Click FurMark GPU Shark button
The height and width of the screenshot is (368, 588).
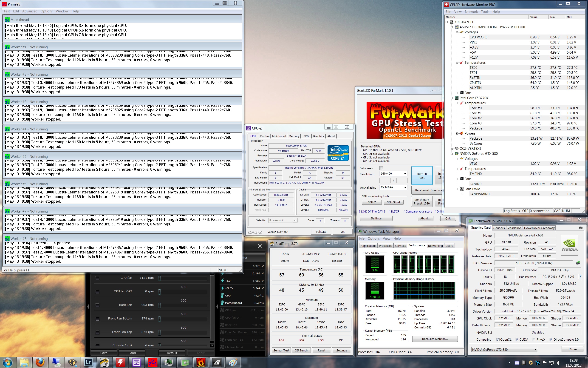pyautogui.click(x=394, y=202)
